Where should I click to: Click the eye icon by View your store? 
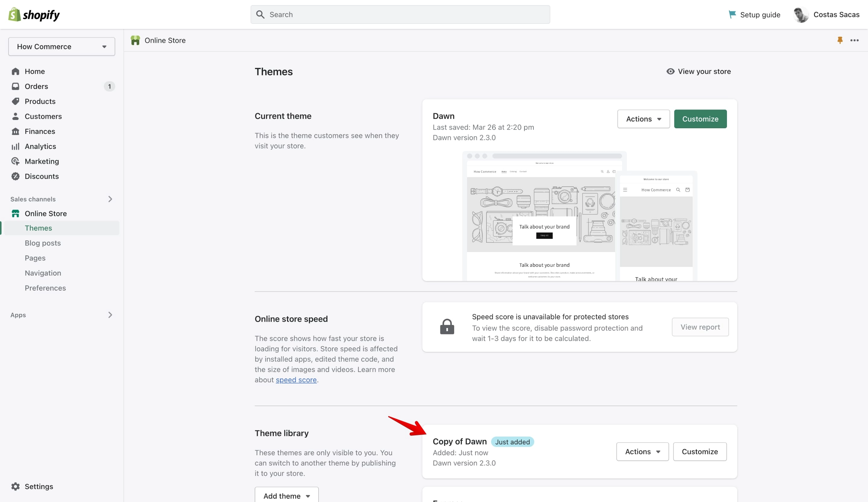point(670,71)
